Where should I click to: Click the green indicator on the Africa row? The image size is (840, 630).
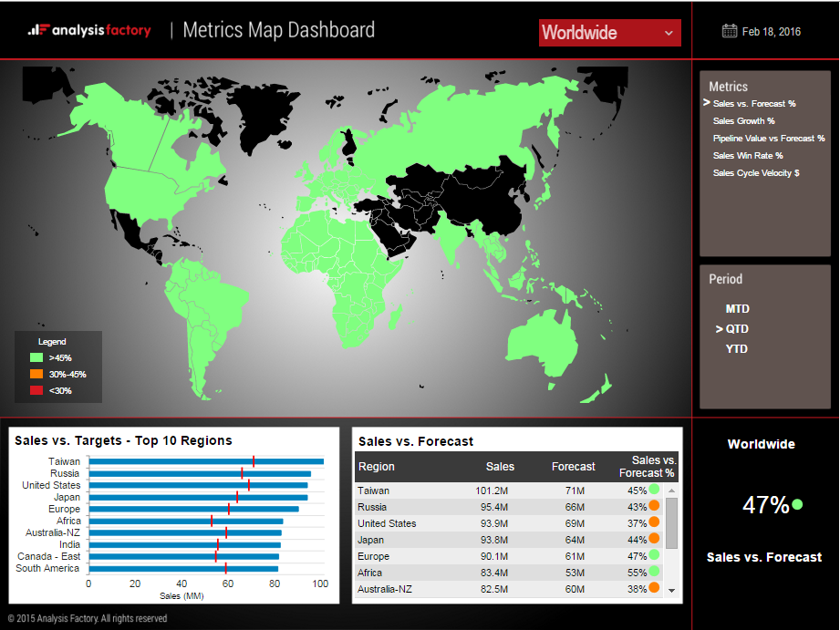654,573
